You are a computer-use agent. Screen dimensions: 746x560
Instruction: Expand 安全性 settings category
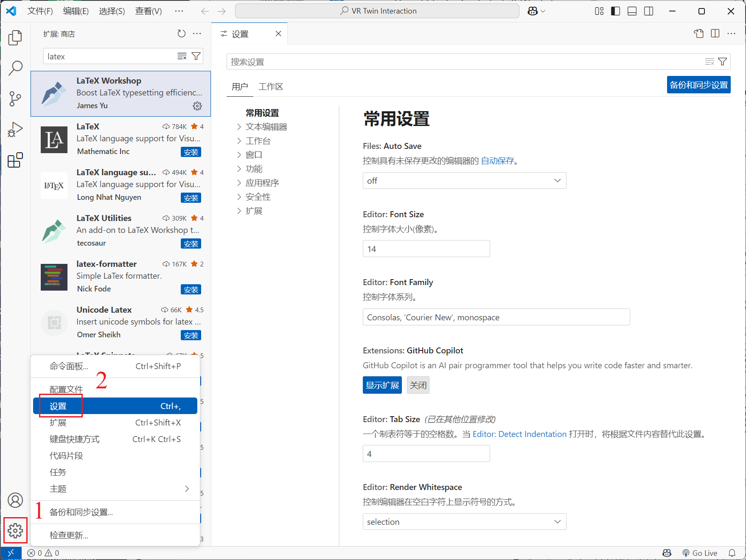coord(254,197)
